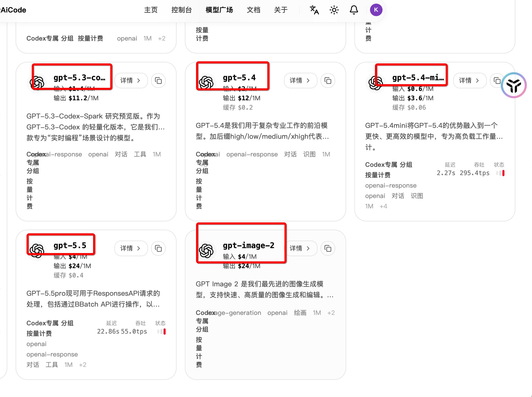Copy the gpt-5.4 model name
The height and width of the screenshot is (397, 532).
click(x=328, y=81)
